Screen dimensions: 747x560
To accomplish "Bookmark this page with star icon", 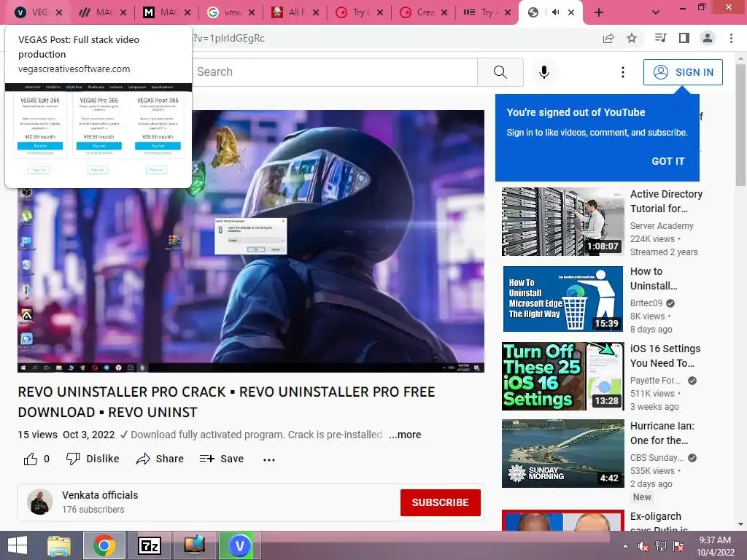I will (632, 38).
